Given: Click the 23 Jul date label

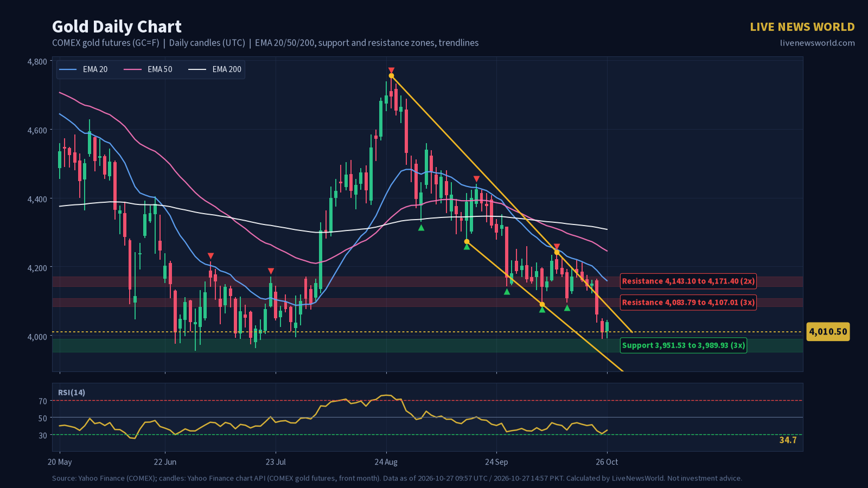Looking at the screenshot, I should (276, 462).
